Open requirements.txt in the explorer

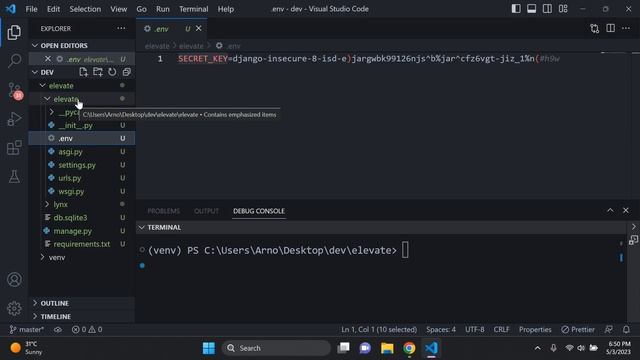click(x=82, y=244)
